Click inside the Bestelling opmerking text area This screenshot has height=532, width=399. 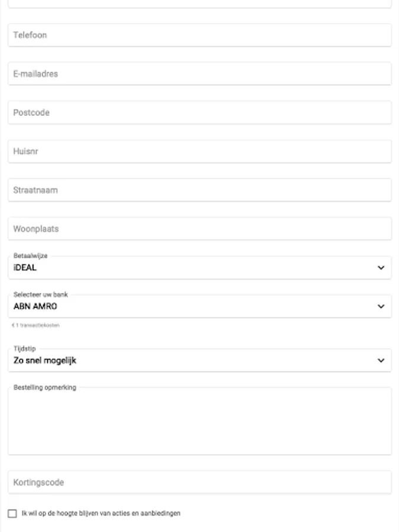[x=199, y=423]
